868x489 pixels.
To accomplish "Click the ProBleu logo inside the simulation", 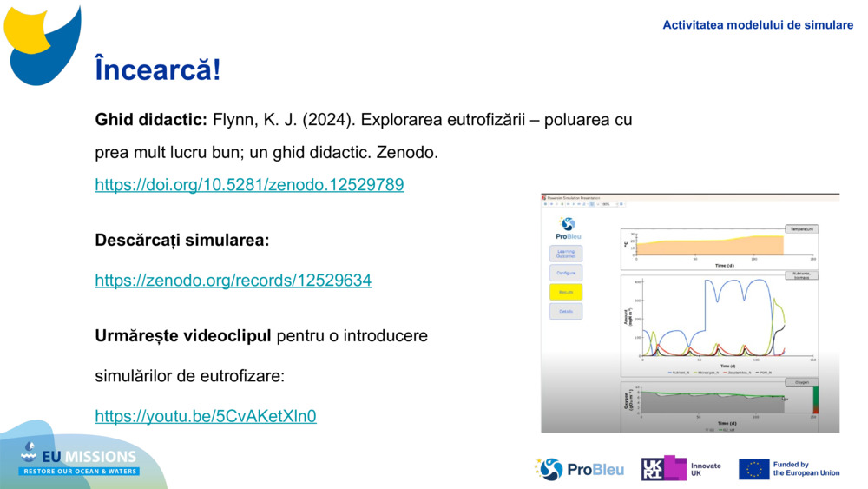I will tap(568, 228).
